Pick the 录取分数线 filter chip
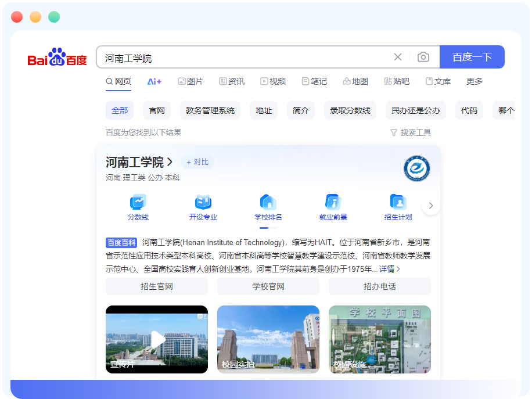 [x=350, y=110]
